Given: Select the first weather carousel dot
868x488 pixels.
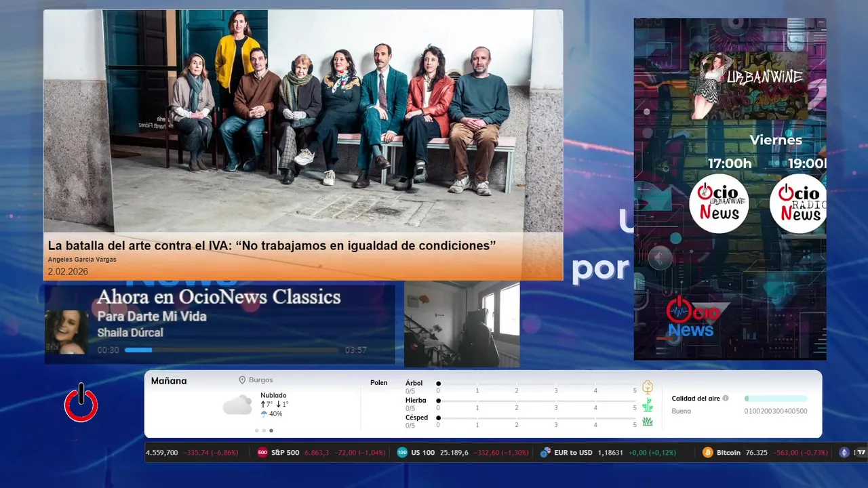Looking at the screenshot, I should [x=256, y=430].
